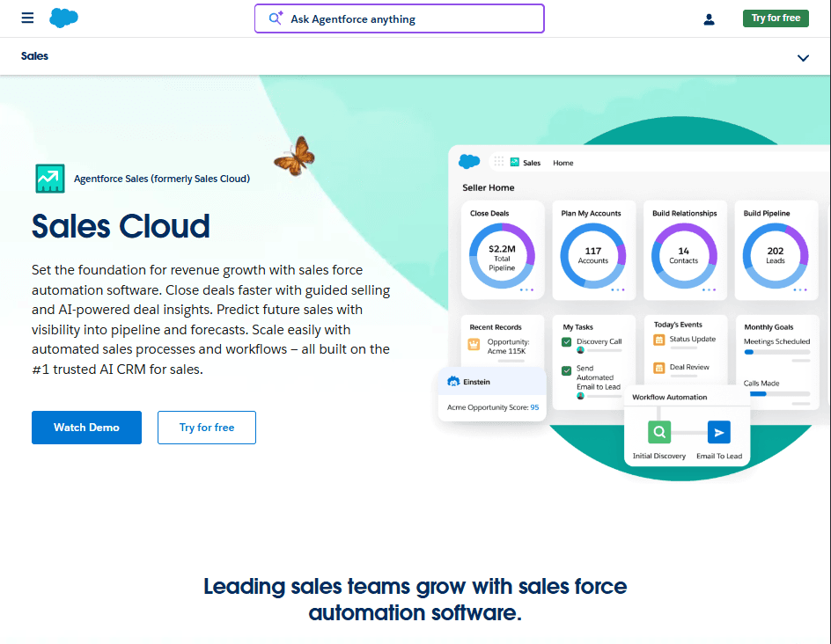This screenshot has height=644, width=831.
Task: Click the Workflow Automation heading
Action: 669,397
